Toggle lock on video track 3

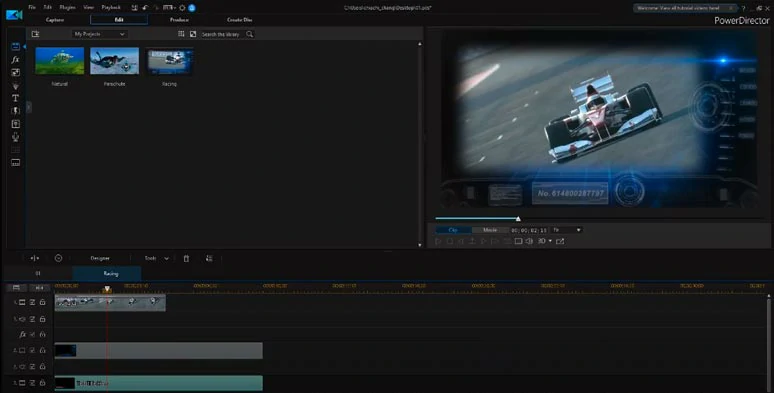pos(42,383)
